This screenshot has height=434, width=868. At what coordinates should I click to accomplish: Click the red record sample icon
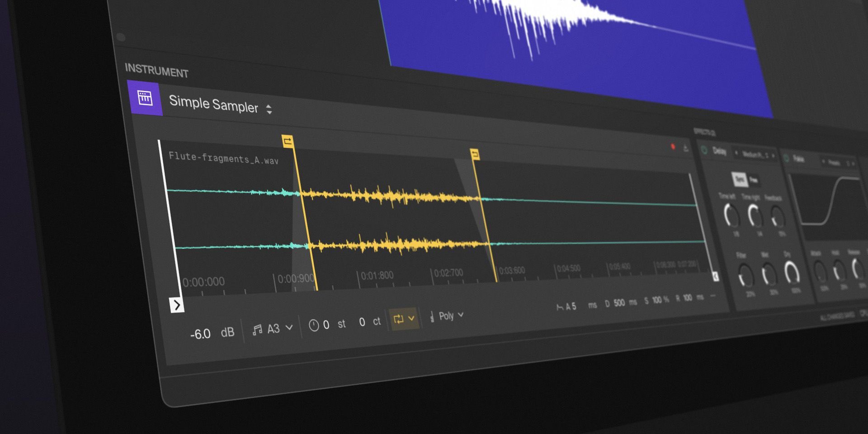673,146
